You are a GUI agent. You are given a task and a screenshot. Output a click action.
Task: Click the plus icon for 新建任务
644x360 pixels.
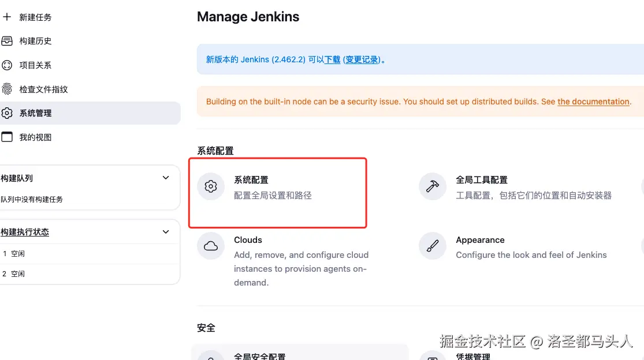7,17
